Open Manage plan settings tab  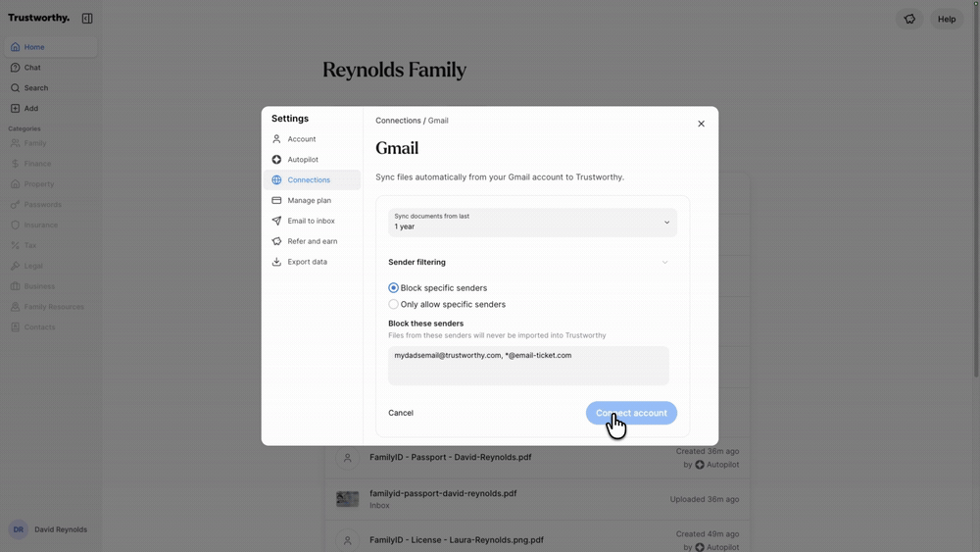(x=312, y=201)
